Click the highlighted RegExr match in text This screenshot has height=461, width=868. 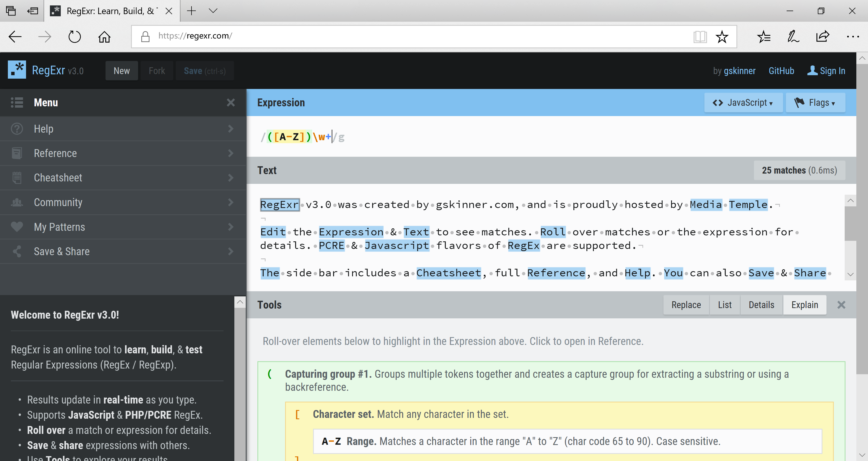coord(280,204)
